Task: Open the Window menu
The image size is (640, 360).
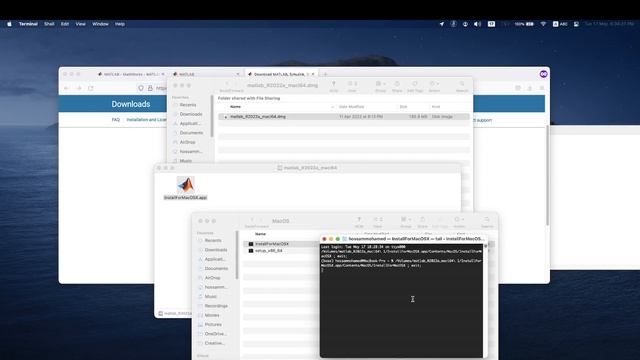Action: pyautogui.click(x=100, y=24)
